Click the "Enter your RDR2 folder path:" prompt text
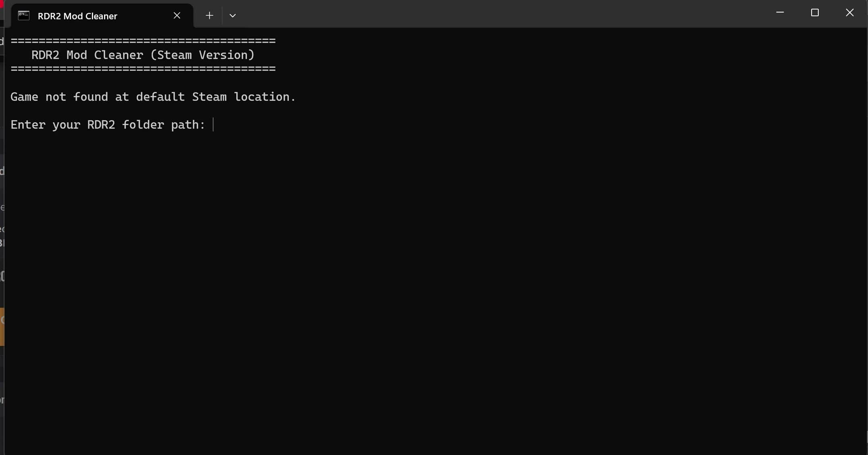 108,125
